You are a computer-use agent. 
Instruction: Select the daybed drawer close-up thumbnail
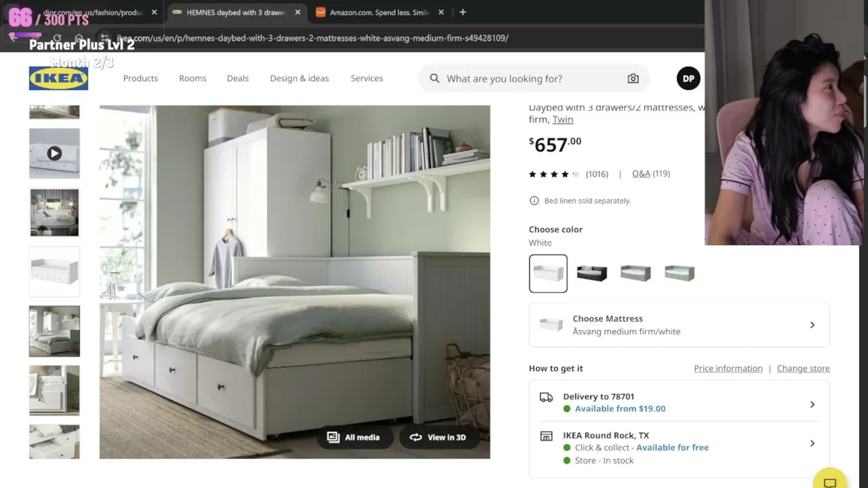[54, 390]
